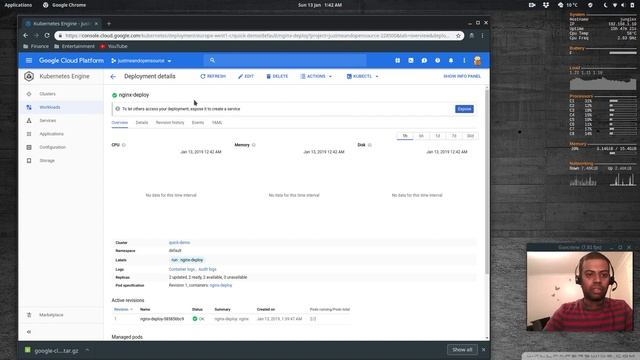Image resolution: width=640 pixels, height=360 pixels.
Task: Switch to the Events tab
Action: click(198, 122)
